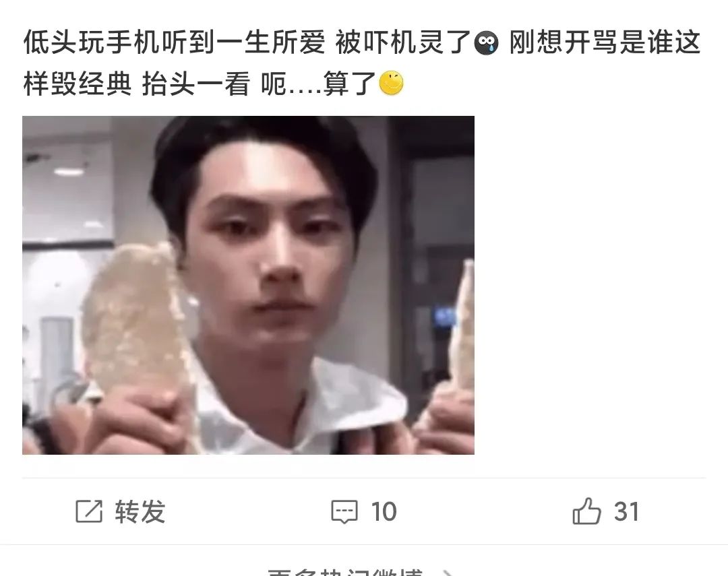Open comments via the speech-bubble icon
The height and width of the screenshot is (576, 728).
coord(344,512)
